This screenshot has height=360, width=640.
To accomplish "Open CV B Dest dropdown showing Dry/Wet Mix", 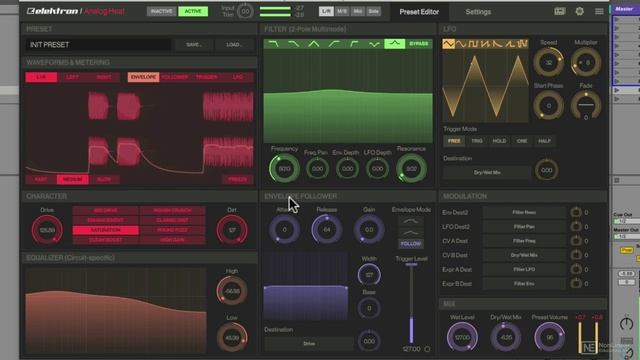I will pyautogui.click(x=524, y=255).
